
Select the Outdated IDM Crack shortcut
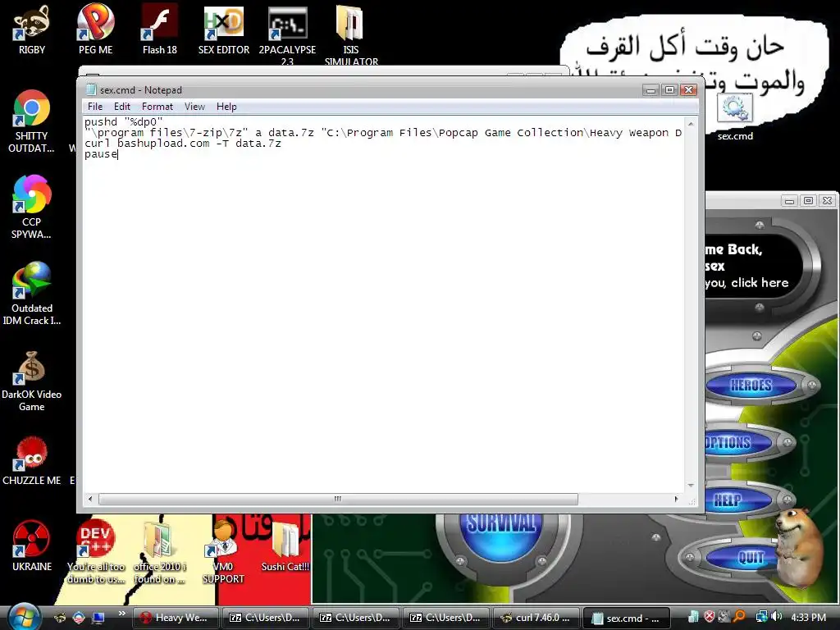pos(32,294)
